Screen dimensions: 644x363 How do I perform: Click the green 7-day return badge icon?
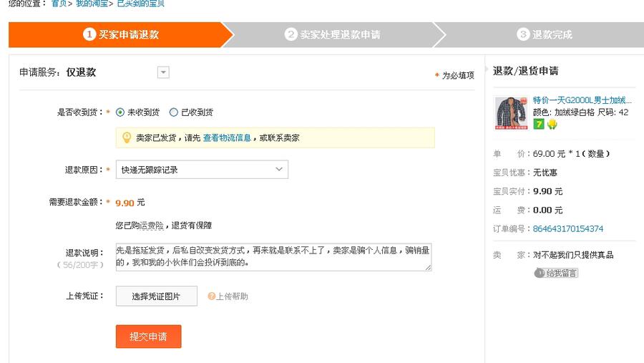[x=539, y=125]
